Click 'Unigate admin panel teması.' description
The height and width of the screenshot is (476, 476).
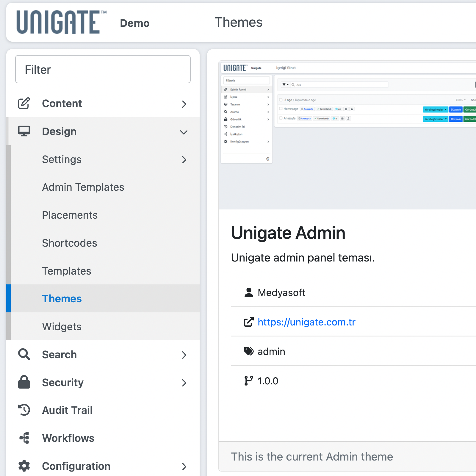tap(303, 258)
